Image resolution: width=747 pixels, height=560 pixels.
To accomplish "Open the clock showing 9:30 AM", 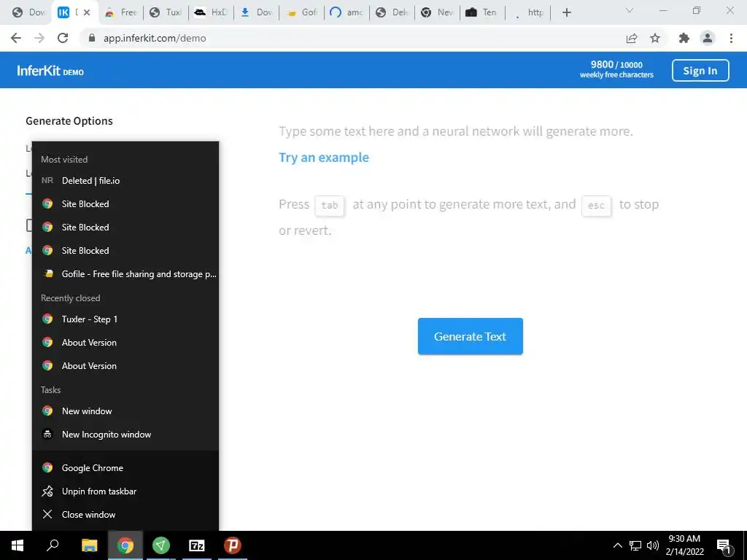I will (x=684, y=545).
